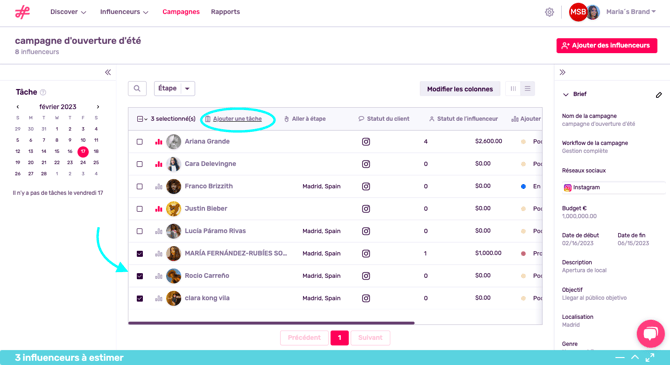Open the Rapports tab
Image resolution: width=670 pixels, height=365 pixels.
pyautogui.click(x=225, y=12)
